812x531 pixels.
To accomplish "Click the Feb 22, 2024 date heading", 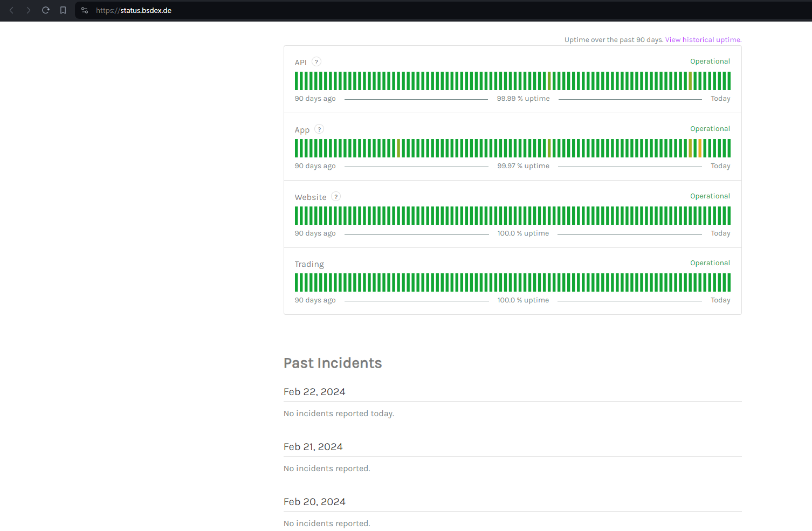I will point(314,392).
